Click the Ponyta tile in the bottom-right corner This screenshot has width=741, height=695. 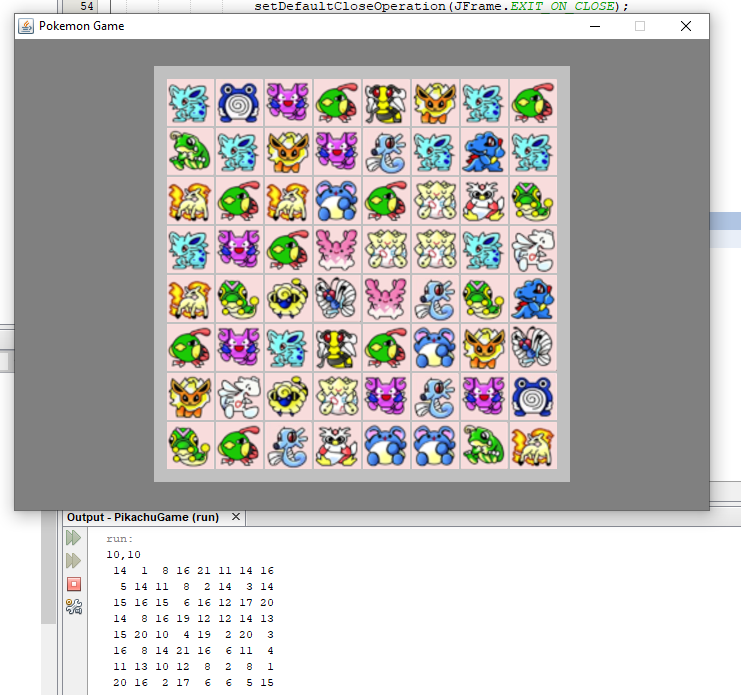click(x=533, y=446)
